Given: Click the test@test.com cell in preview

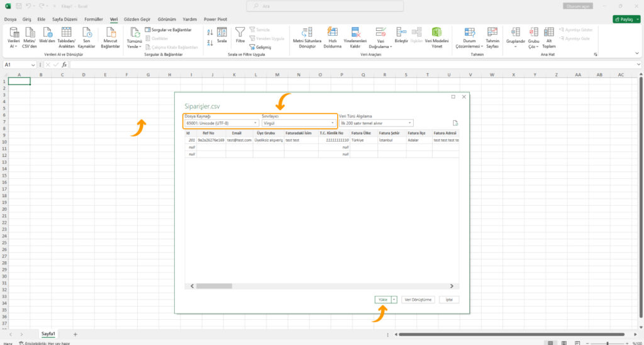Looking at the screenshot, I should [240, 140].
